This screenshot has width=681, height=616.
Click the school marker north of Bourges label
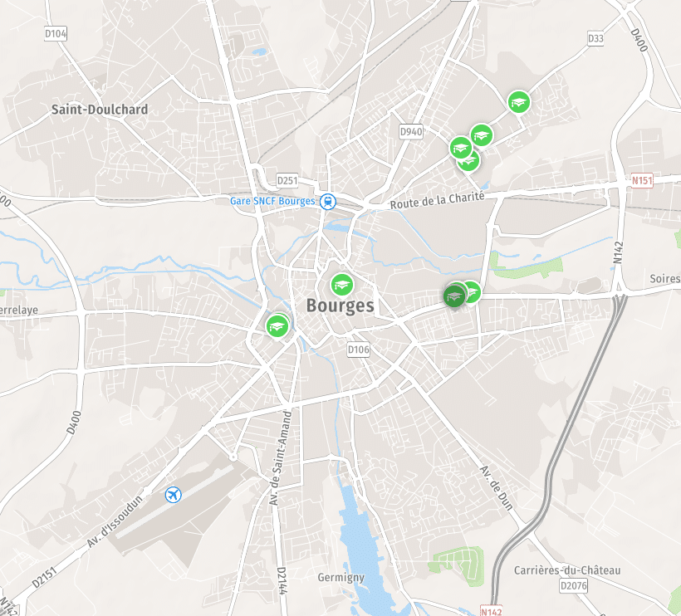[342, 285]
